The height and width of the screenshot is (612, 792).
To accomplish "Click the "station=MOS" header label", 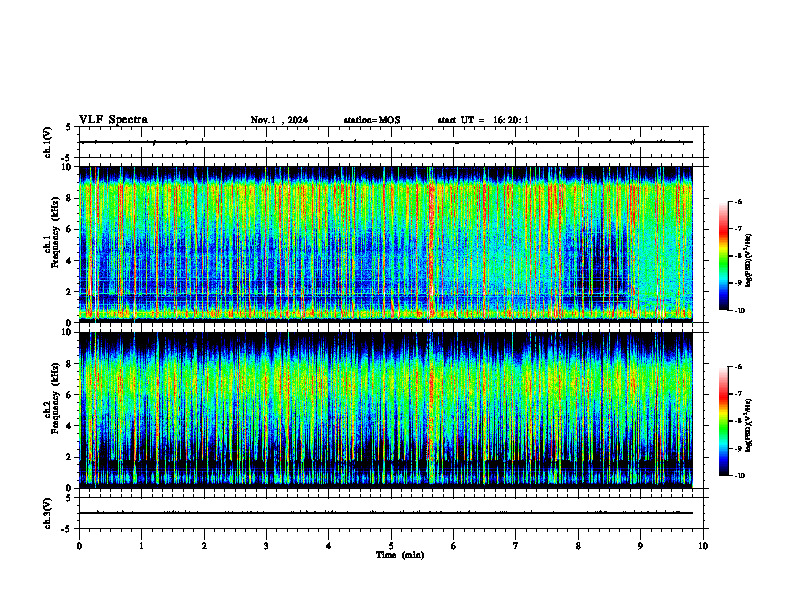I will [372, 120].
